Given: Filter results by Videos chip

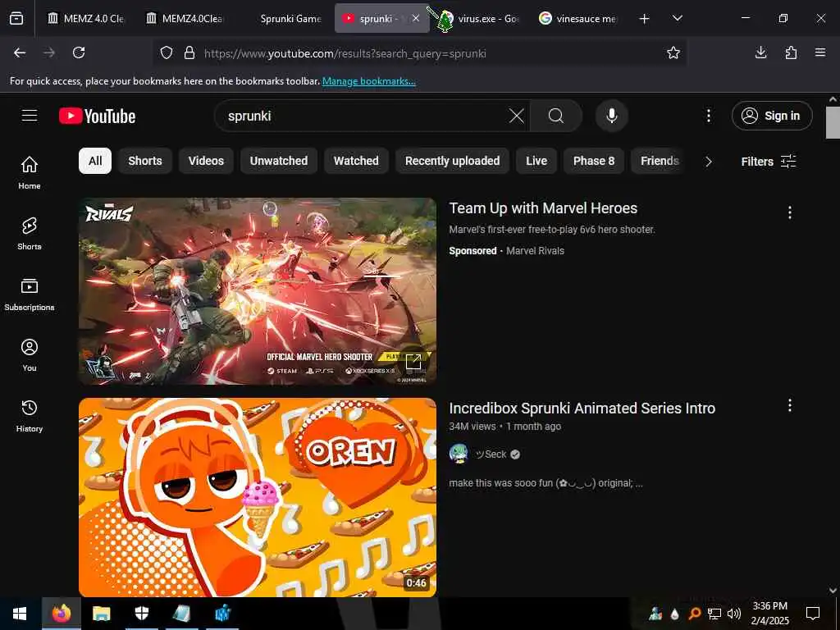Looking at the screenshot, I should pyautogui.click(x=206, y=161).
